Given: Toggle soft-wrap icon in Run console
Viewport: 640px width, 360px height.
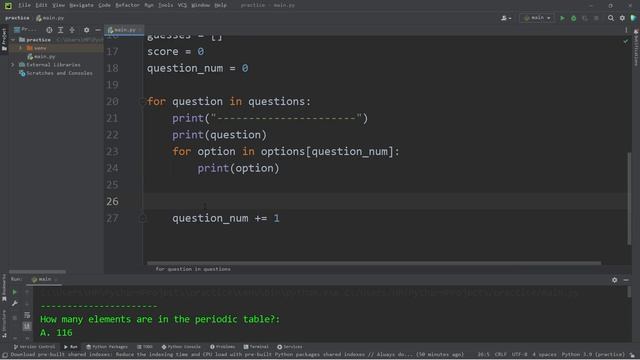Looking at the screenshot, I should click(27, 315).
